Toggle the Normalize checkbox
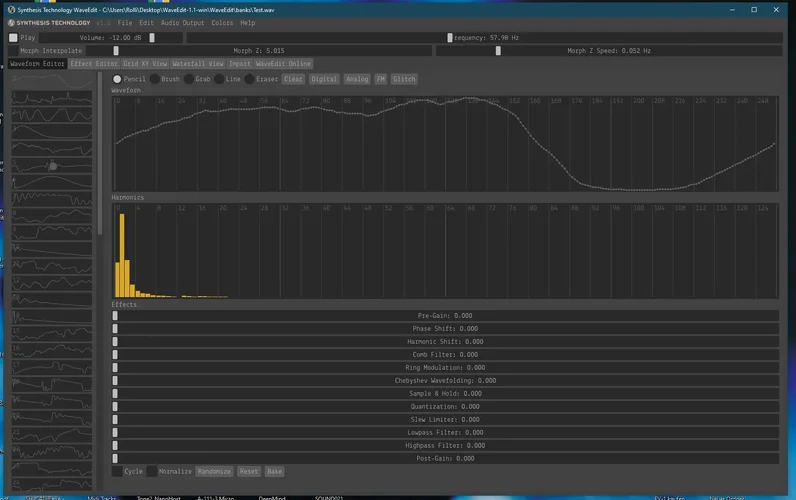The height and width of the screenshot is (500, 796). [x=152, y=471]
